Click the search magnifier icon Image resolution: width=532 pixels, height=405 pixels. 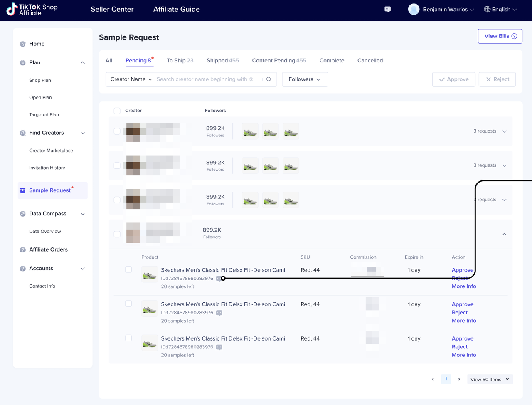click(269, 79)
